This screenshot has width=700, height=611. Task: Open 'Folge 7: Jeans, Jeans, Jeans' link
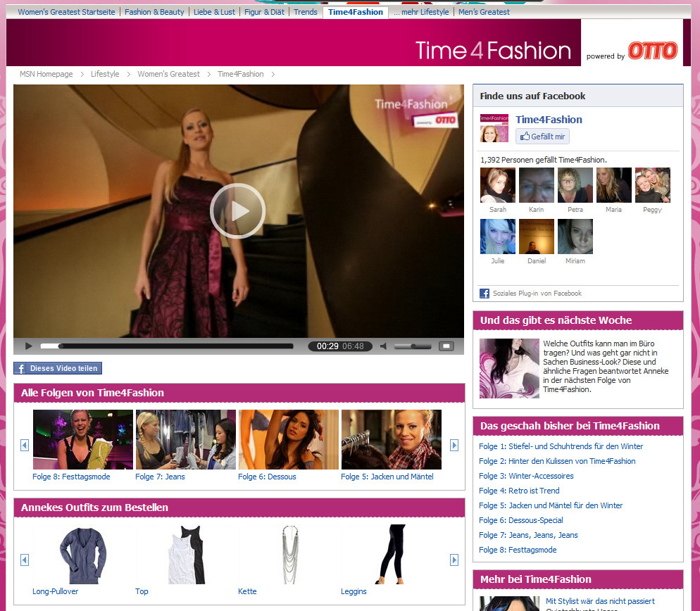[529, 535]
